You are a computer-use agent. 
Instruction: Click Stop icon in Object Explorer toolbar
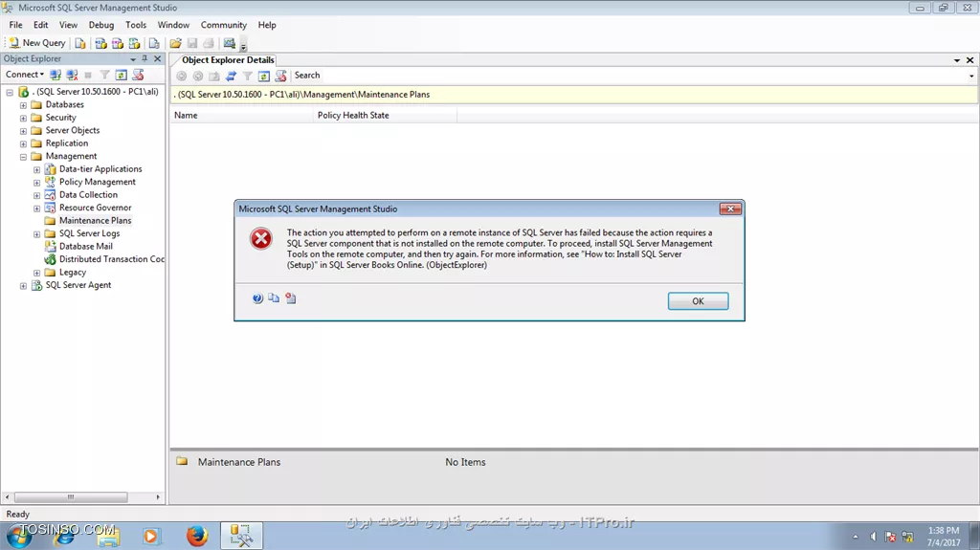pos(88,75)
